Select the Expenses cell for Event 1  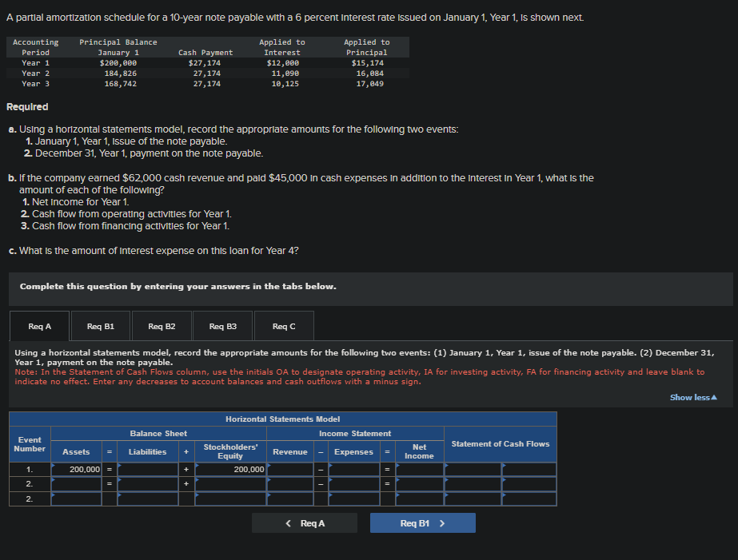353,471
